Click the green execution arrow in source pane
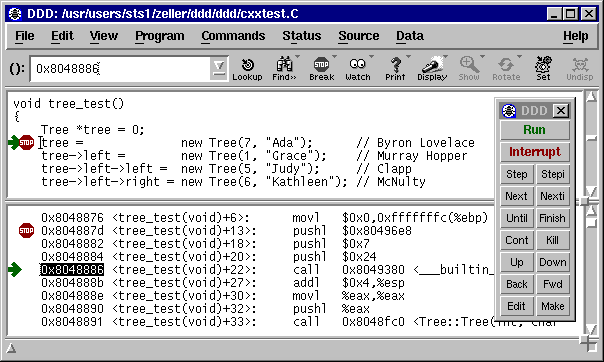This screenshot has width=604, height=362. [x=13, y=142]
